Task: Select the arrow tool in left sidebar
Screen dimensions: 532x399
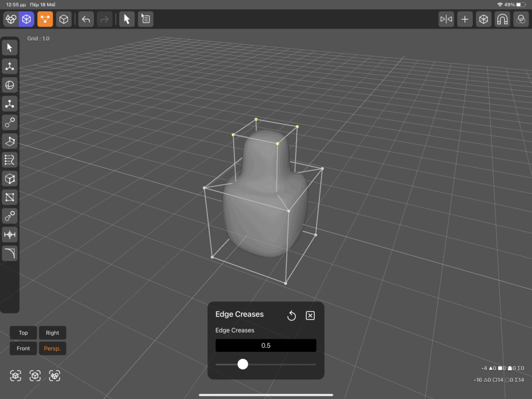Action: click(9, 48)
